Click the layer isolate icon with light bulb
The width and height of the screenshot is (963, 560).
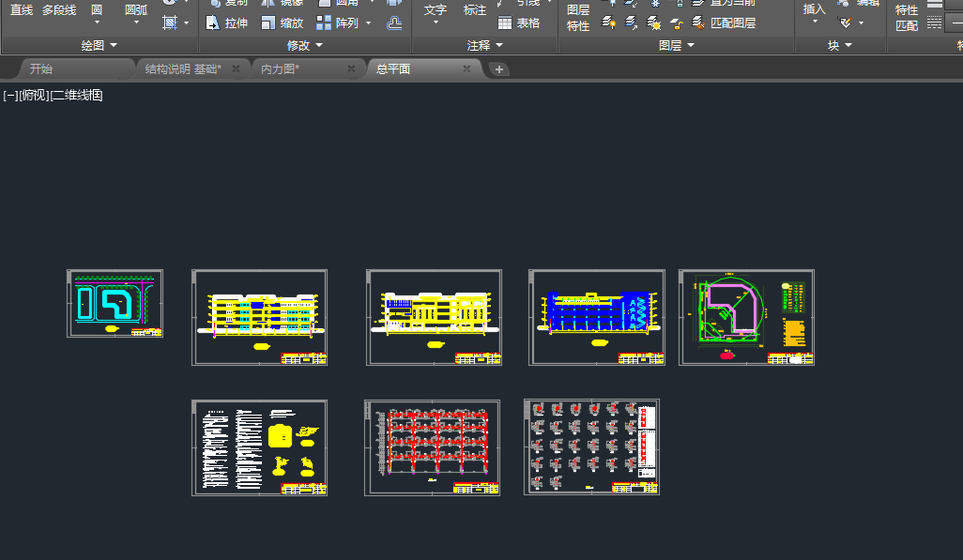(x=608, y=23)
